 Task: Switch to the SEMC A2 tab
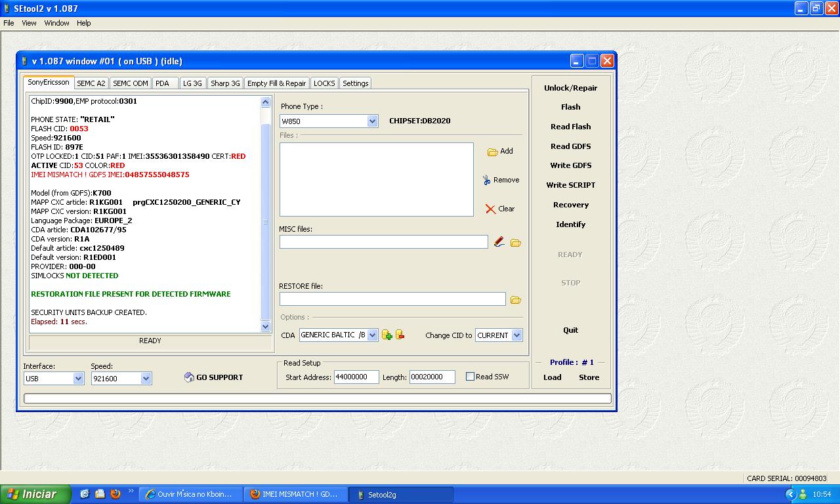91,83
